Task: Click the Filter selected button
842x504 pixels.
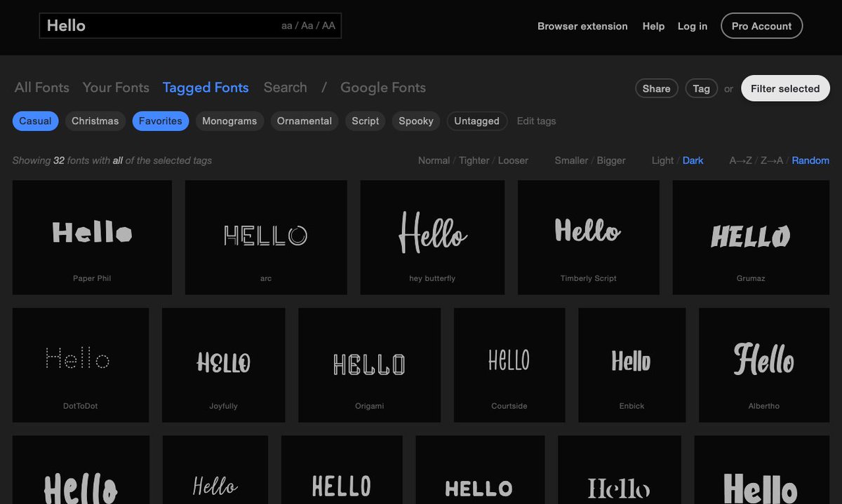Action: coord(785,88)
